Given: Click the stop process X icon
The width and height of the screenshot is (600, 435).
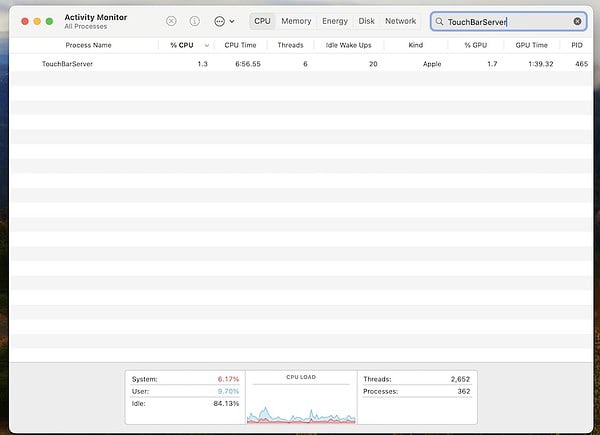Looking at the screenshot, I should tap(171, 21).
